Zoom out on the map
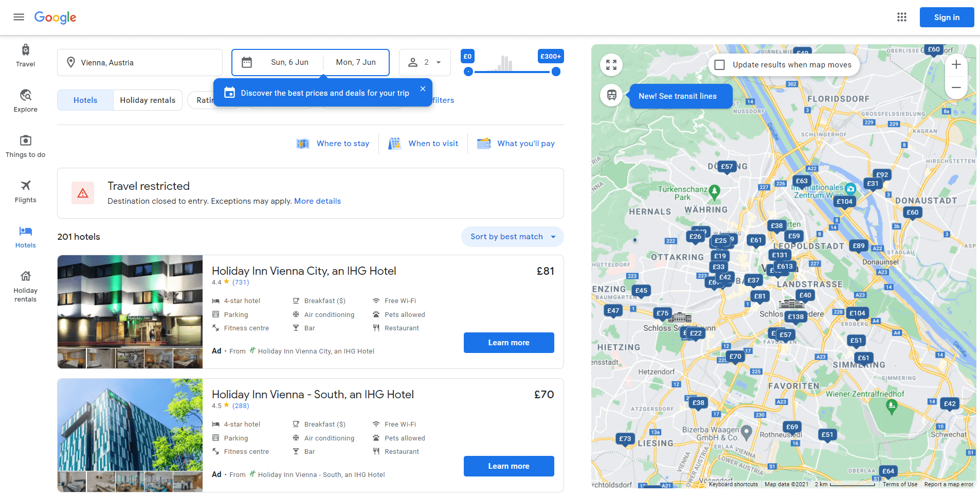This screenshot has width=980, height=495. [x=956, y=87]
